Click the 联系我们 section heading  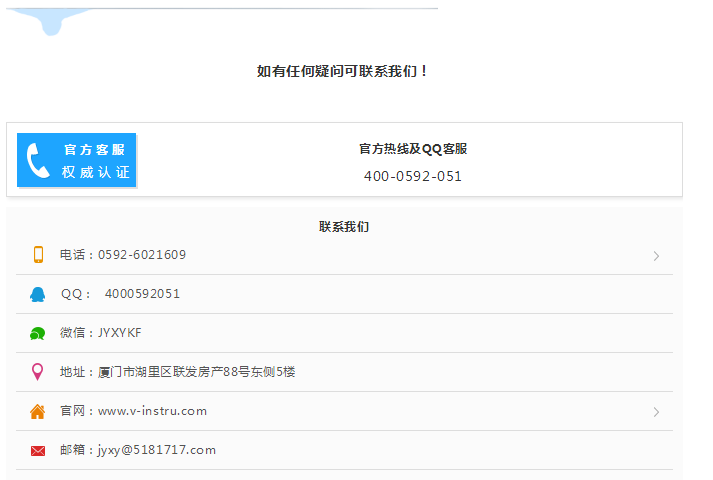tap(344, 227)
